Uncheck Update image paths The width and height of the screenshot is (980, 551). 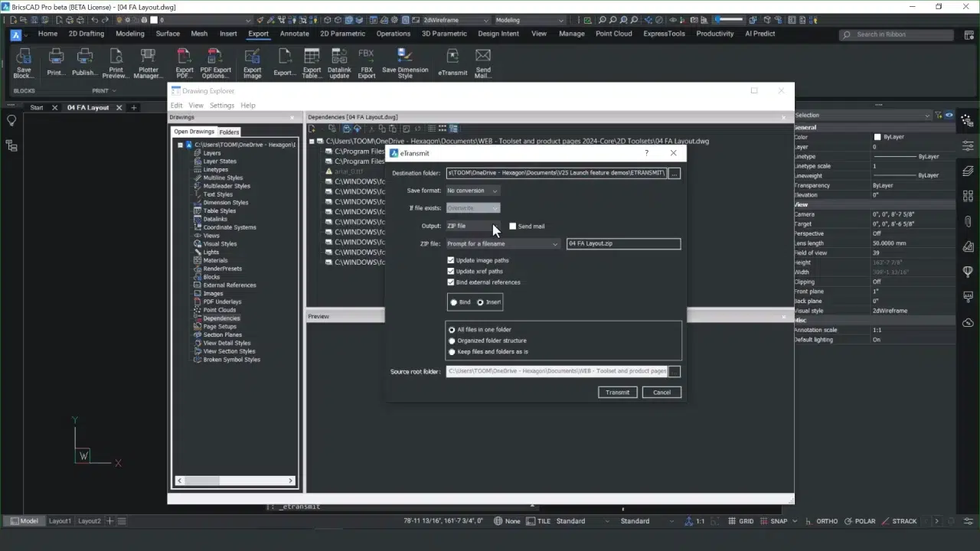pyautogui.click(x=451, y=260)
